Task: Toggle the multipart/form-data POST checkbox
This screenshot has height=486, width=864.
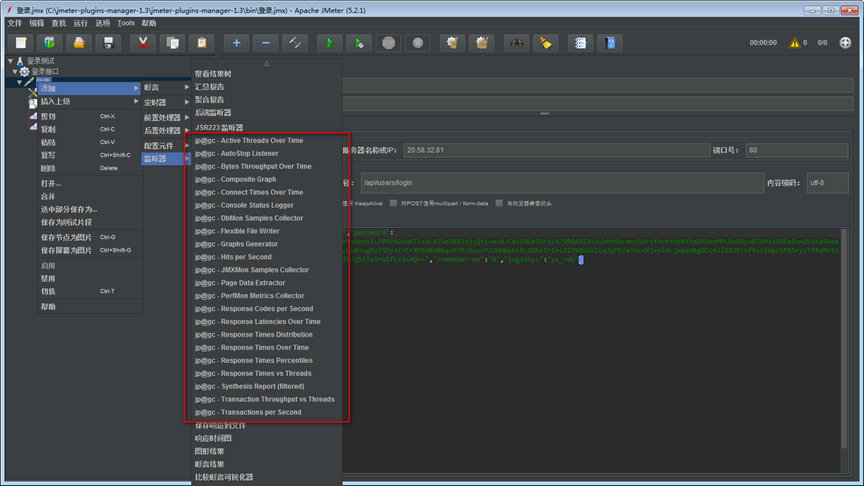Action: 393,203
